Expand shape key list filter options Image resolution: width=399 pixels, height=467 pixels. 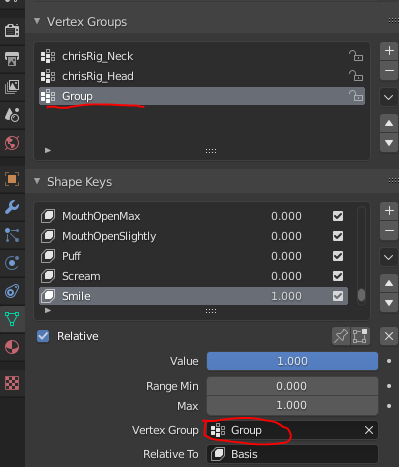pos(48,310)
